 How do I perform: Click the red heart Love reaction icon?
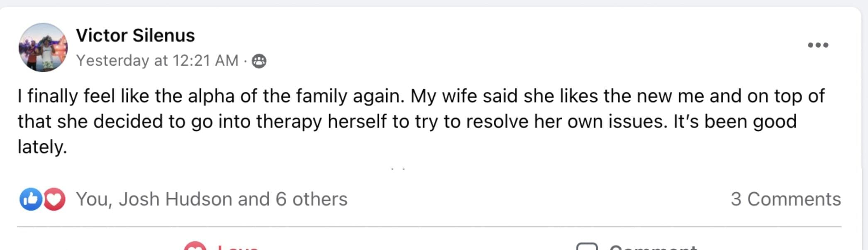54,199
